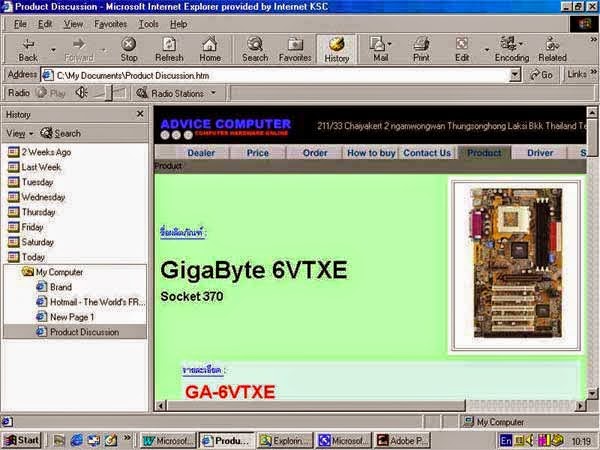Click Contact Us navigation tab
The height and width of the screenshot is (450, 600).
click(427, 153)
